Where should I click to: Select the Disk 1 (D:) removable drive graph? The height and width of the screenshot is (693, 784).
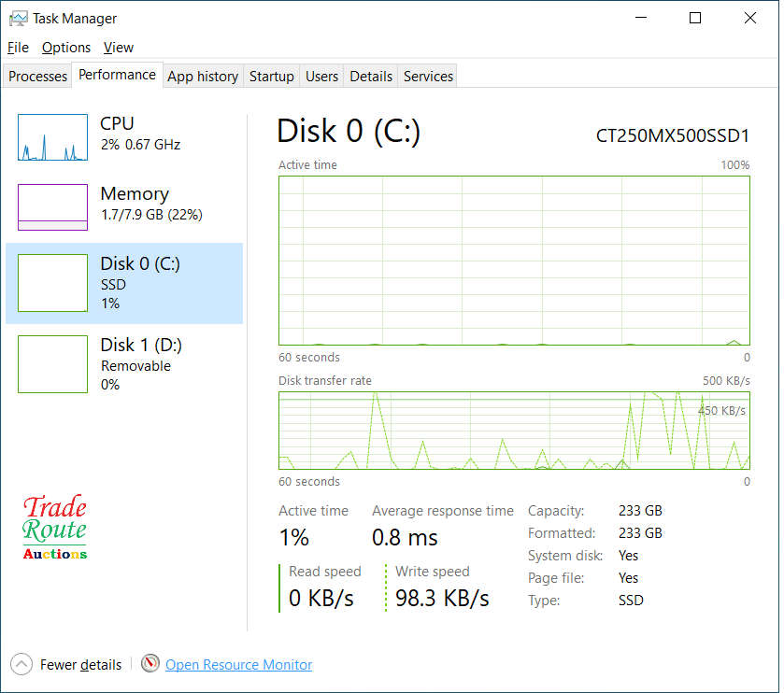tap(52, 364)
